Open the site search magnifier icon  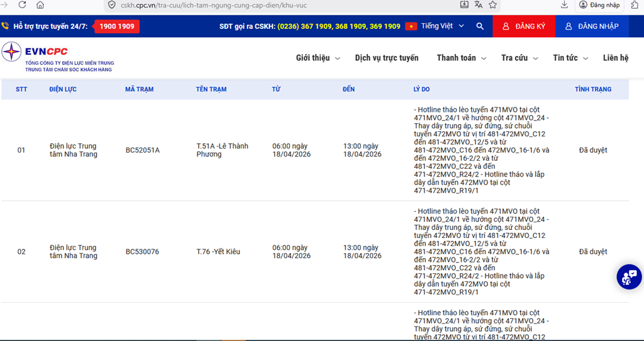(x=480, y=26)
